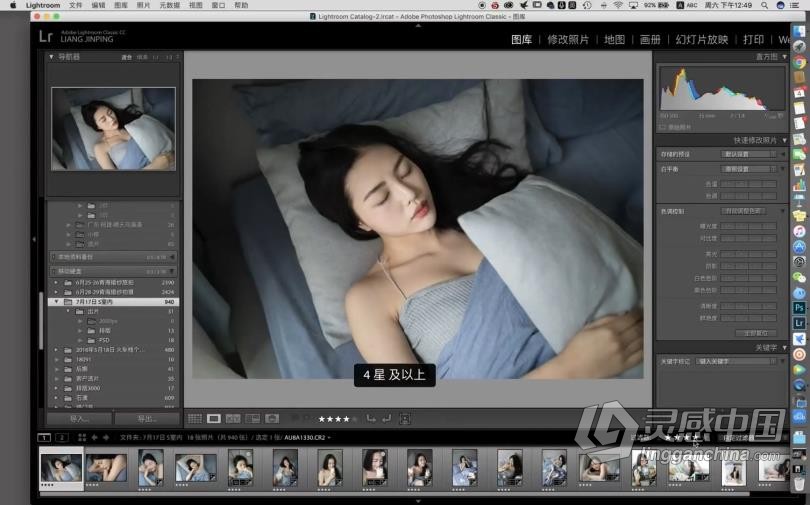Collapse the Navigator panel
The height and width of the screenshot is (505, 810).
point(51,57)
